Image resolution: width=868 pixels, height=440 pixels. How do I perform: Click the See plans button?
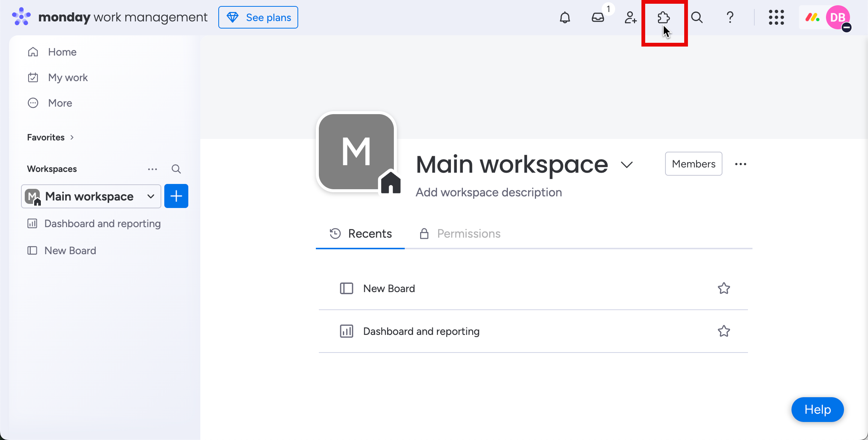pyautogui.click(x=258, y=18)
